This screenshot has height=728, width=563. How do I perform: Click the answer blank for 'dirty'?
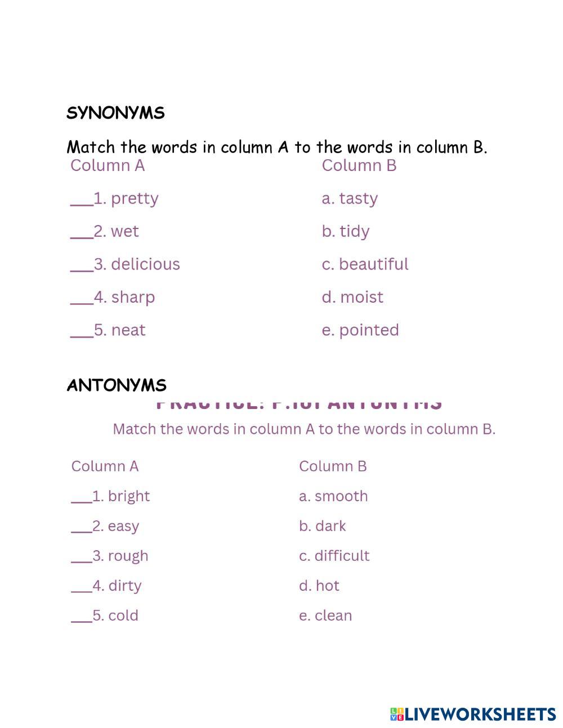82,586
